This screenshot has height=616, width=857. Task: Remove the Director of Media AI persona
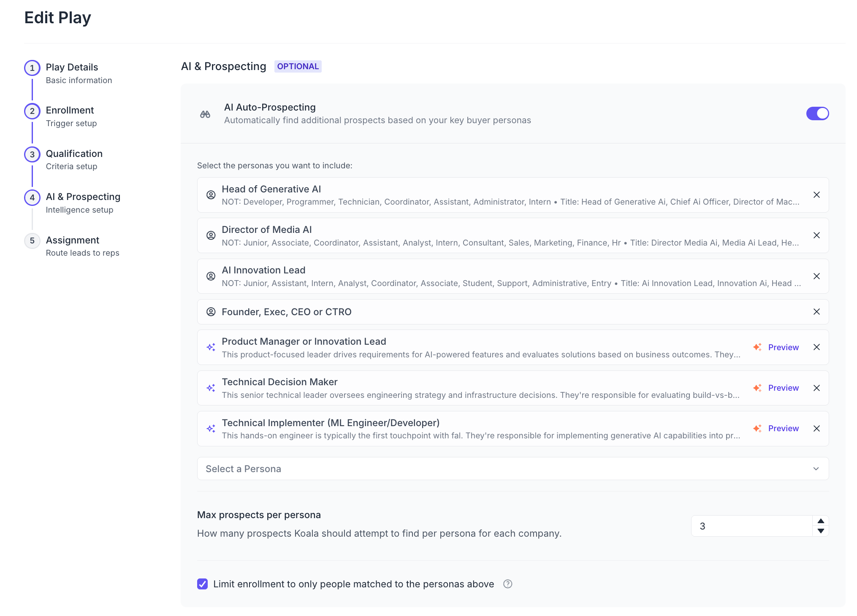tap(816, 235)
